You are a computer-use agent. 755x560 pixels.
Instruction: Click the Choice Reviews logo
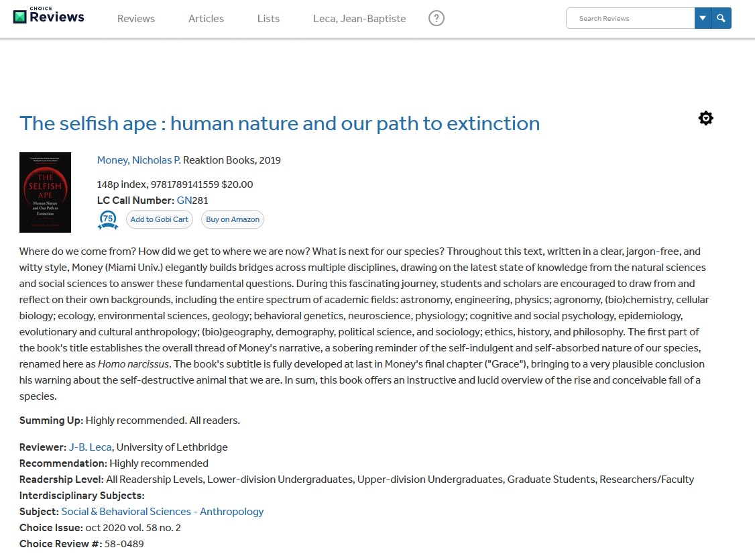[49, 17]
